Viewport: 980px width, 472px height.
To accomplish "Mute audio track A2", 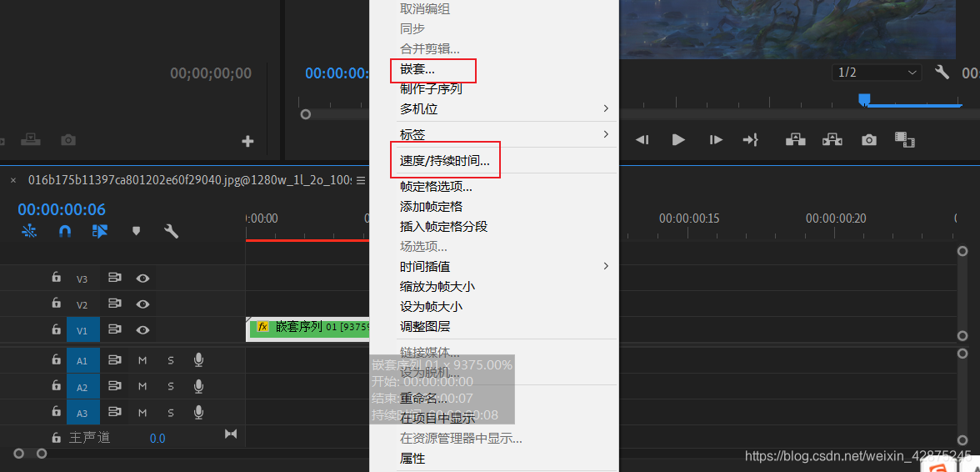I will [142, 386].
